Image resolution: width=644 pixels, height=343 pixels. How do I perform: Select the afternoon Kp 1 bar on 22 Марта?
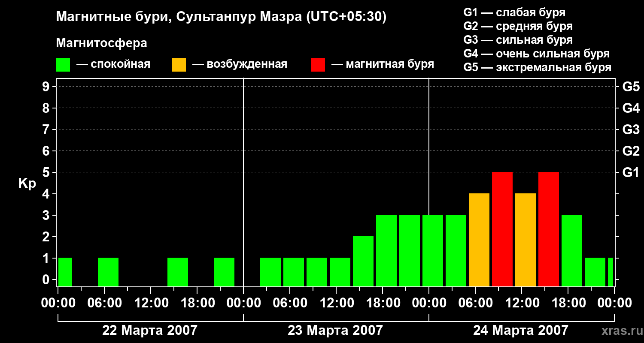click(178, 272)
